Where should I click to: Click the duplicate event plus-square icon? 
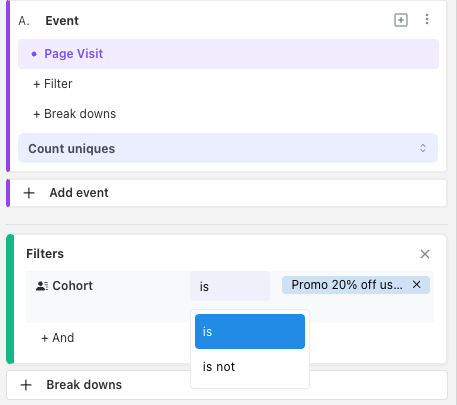coord(401,20)
